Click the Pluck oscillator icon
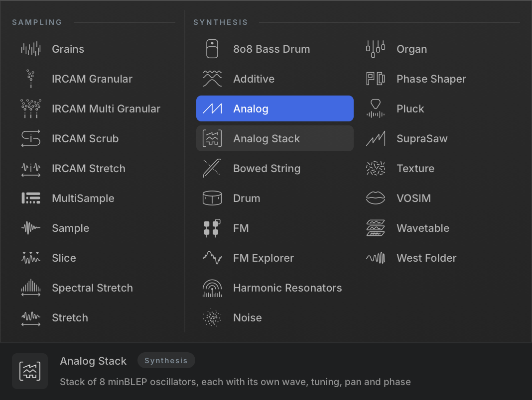Viewport: 532px width, 400px height. pos(376,109)
